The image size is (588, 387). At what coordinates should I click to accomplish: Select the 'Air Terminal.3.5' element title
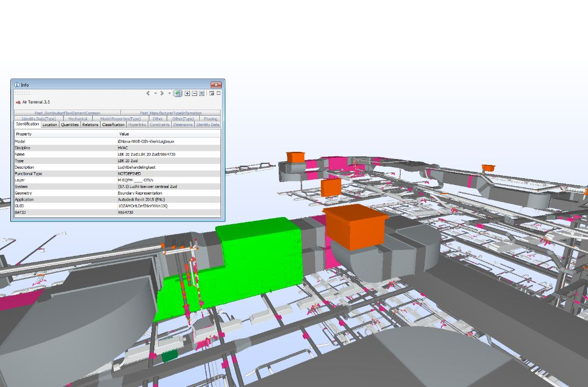(36, 102)
